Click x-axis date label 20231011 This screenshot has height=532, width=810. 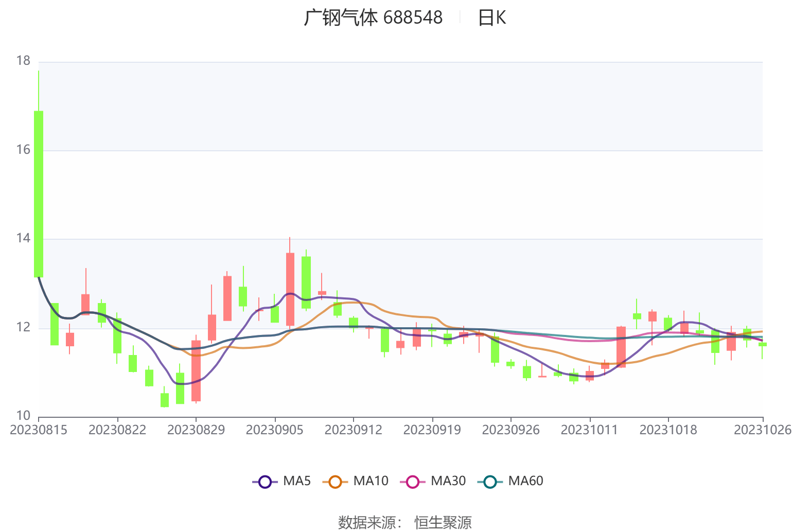[590, 430]
